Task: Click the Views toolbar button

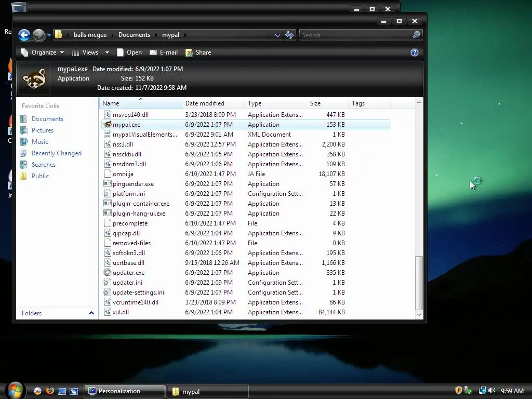Action: 85,52
